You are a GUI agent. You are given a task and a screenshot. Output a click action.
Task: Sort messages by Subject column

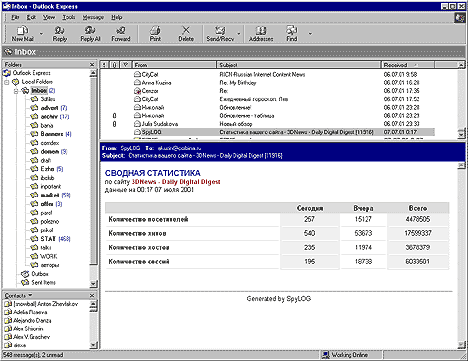(x=299, y=65)
